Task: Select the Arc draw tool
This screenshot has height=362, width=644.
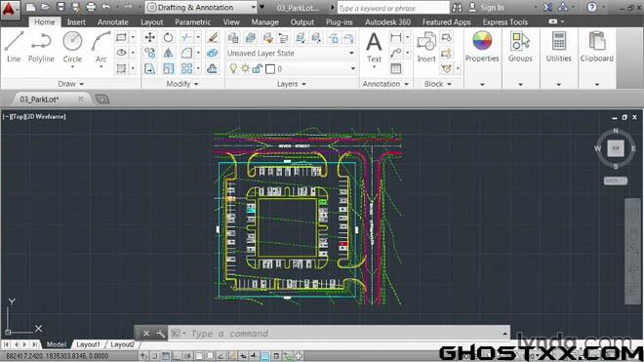Action: point(101,47)
